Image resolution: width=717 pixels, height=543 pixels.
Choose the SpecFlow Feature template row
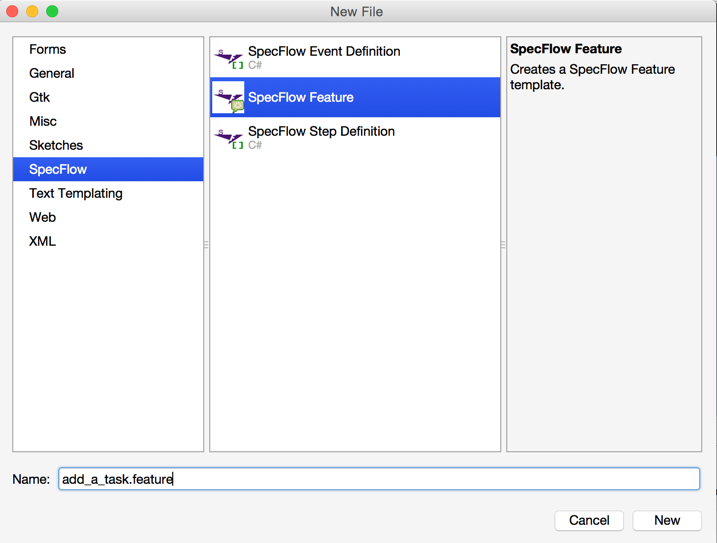point(355,97)
